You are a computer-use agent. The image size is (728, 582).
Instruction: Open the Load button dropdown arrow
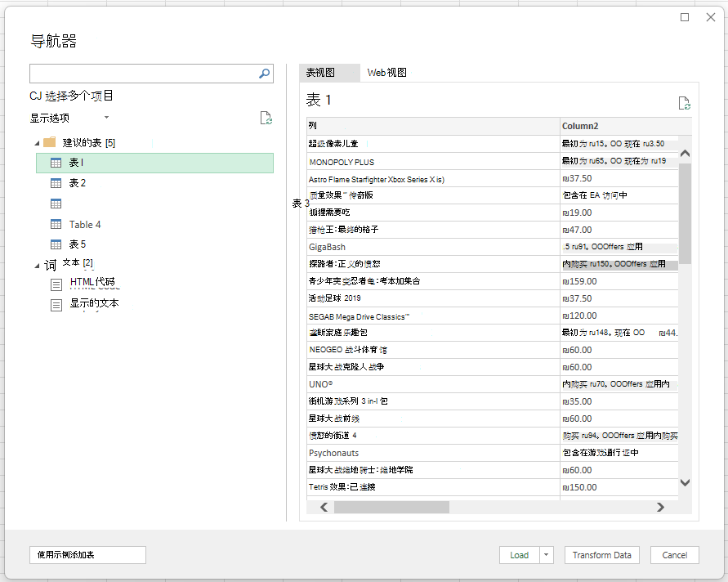pos(547,555)
